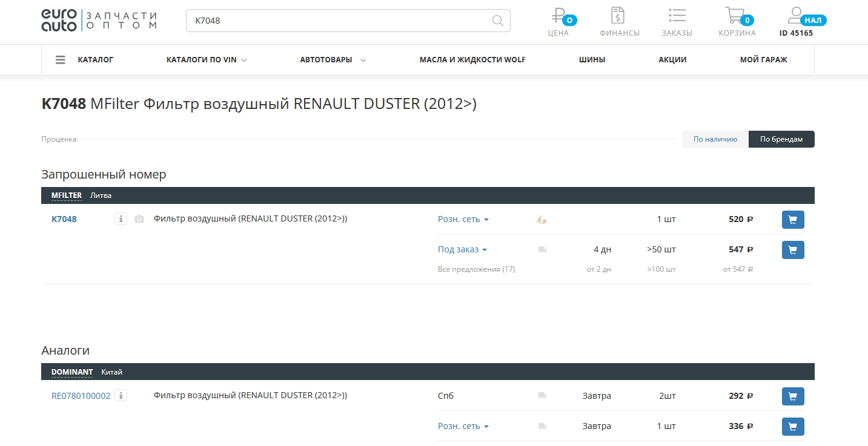Open the Заказы list icon
The height and width of the screenshot is (446, 868).
(x=677, y=15)
